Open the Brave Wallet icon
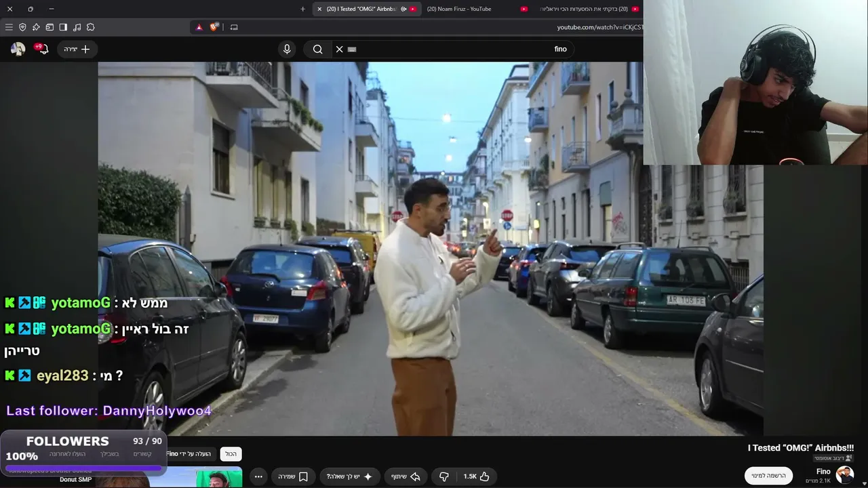 pyautogui.click(x=50, y=27)
